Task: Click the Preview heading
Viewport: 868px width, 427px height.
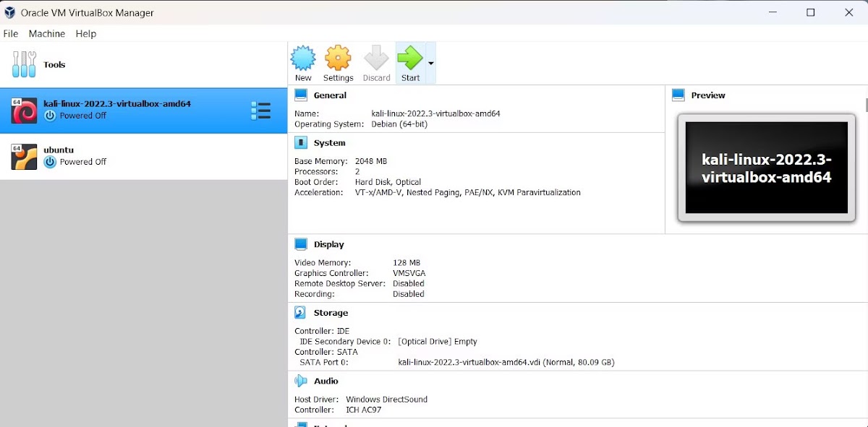Action: click(708, 95)
